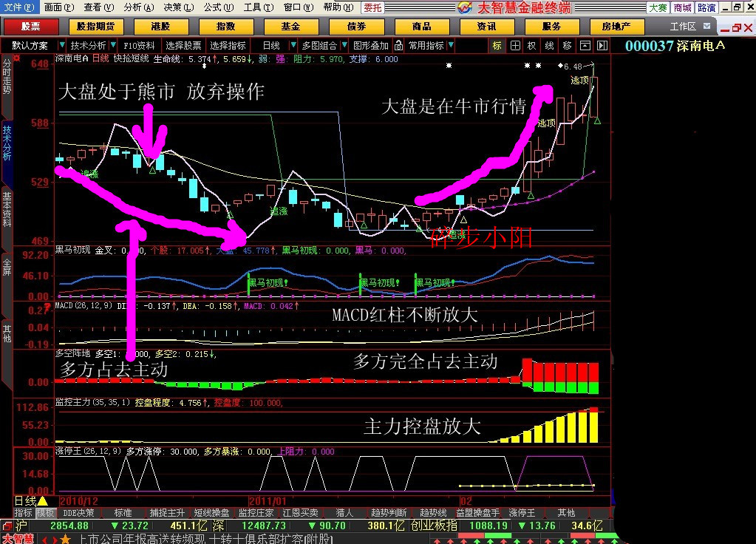Toggle the 权 adjustment icon
This screenshot has width=756, height=544.
click(x=532, y=45)
